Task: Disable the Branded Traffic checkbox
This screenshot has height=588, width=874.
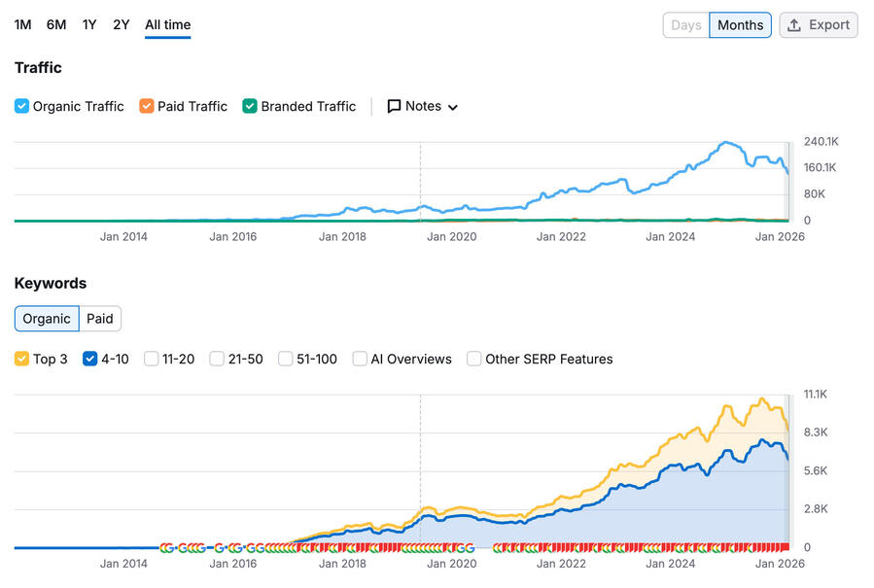Action: pyautogui.click(x=250, y=107)
